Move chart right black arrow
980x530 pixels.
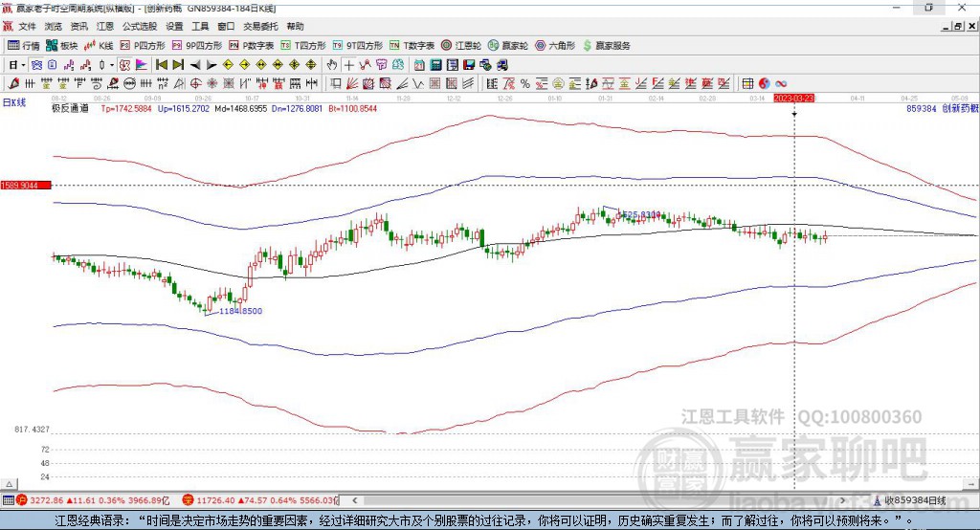point(212,65)
